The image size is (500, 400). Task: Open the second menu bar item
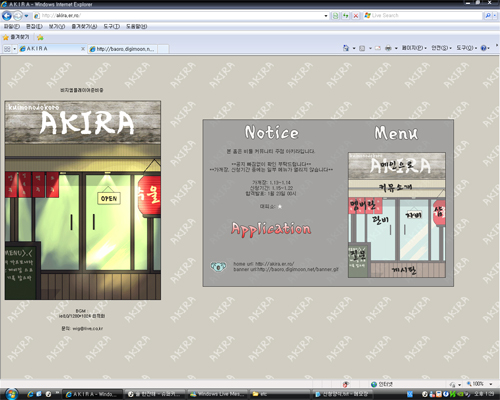point(34,26)
